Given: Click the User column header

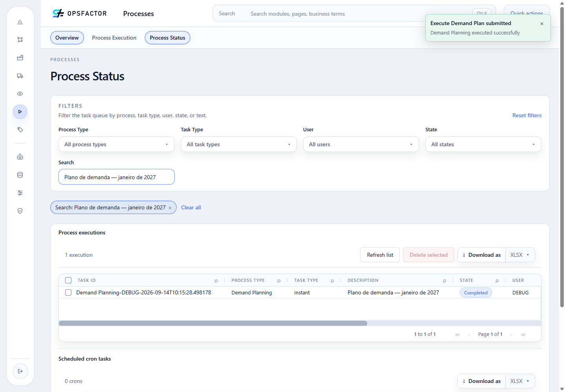Looking at the screenshot, I should coord(518,280).
